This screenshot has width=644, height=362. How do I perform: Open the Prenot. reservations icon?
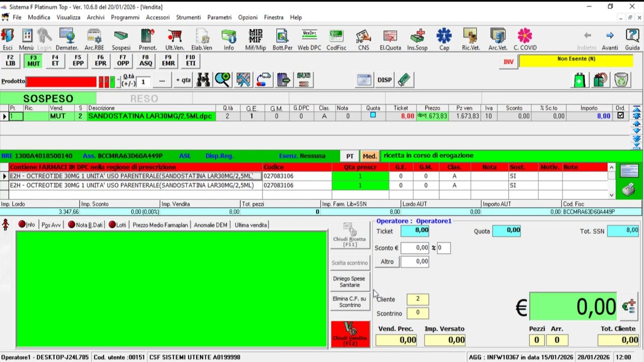tap(148, 40)
